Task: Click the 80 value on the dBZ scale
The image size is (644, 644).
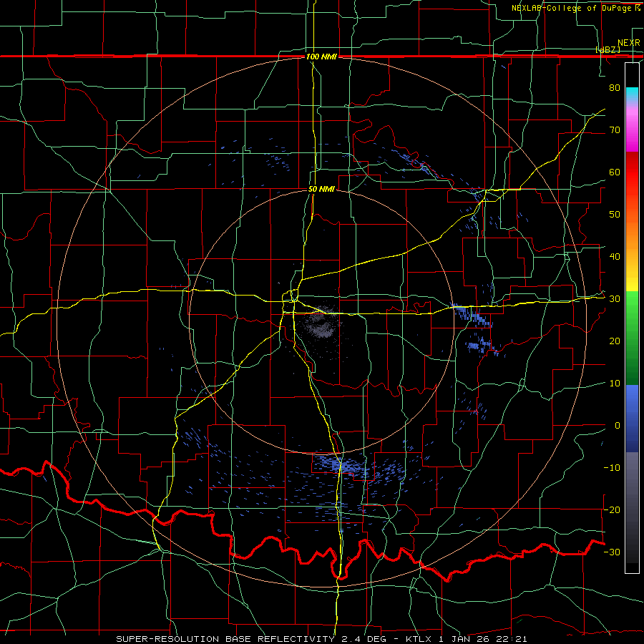Action: [615, 87]
